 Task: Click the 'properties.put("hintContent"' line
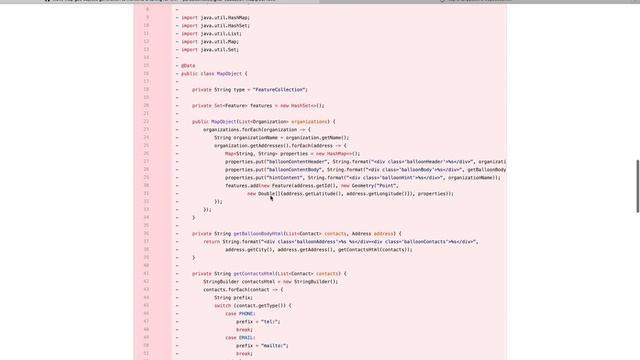tap(362, 178)
